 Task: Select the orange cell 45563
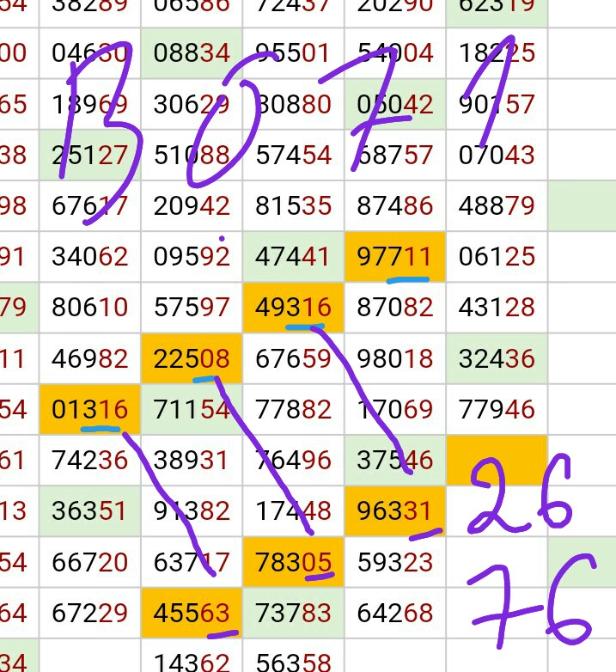coord(192,613)
